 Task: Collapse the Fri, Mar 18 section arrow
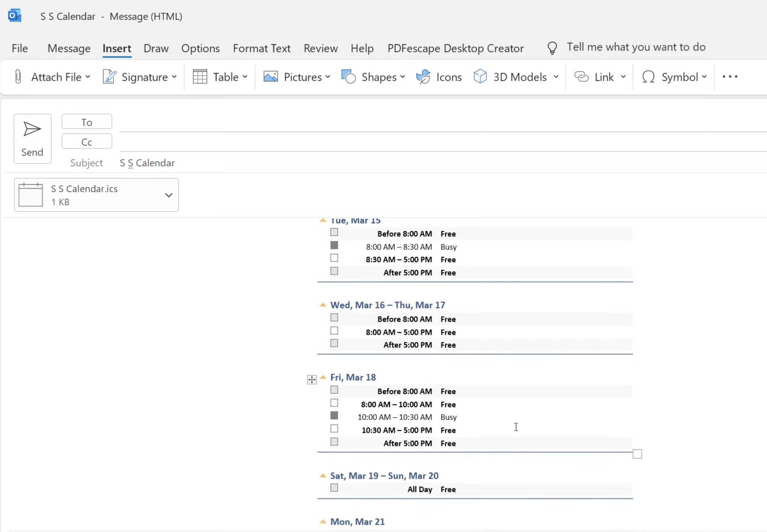[323, 377]
